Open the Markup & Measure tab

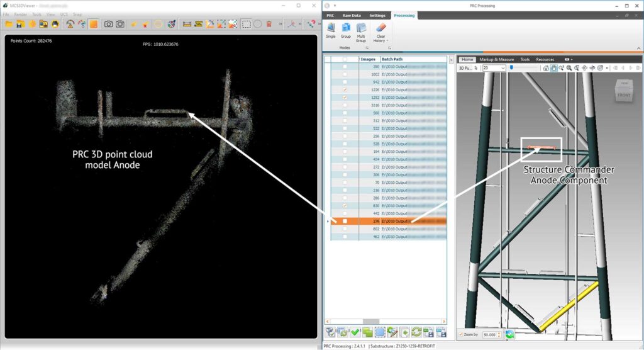pos(496,59)
